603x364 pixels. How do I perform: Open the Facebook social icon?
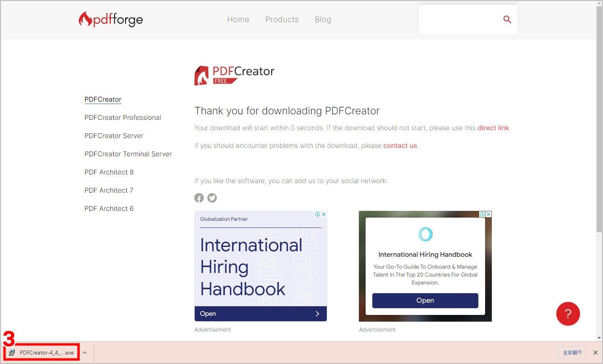pyautogui.click(x=199, y=198)
